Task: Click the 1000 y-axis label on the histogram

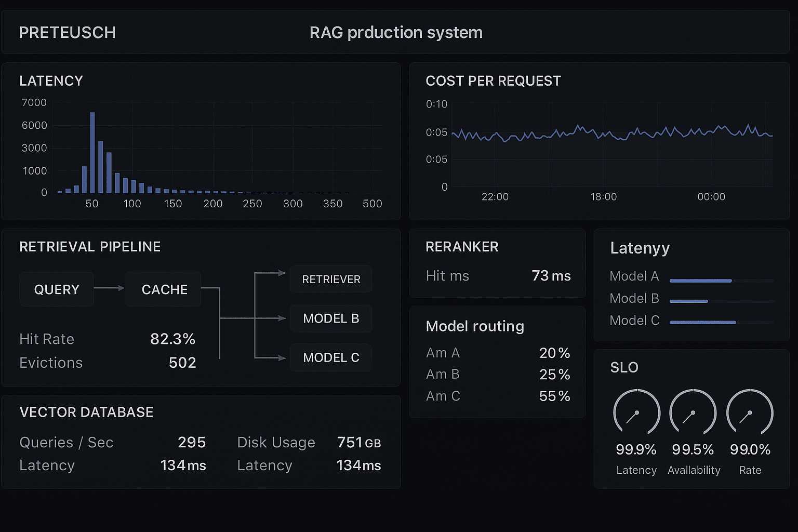Action: 35,171
